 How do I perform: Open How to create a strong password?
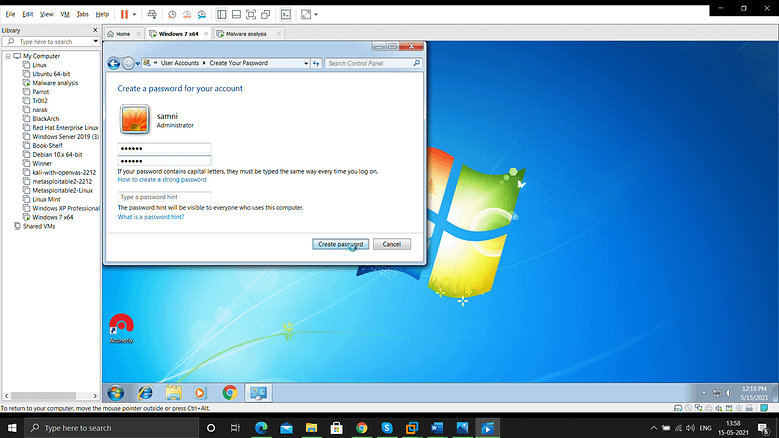pos(162,180)
